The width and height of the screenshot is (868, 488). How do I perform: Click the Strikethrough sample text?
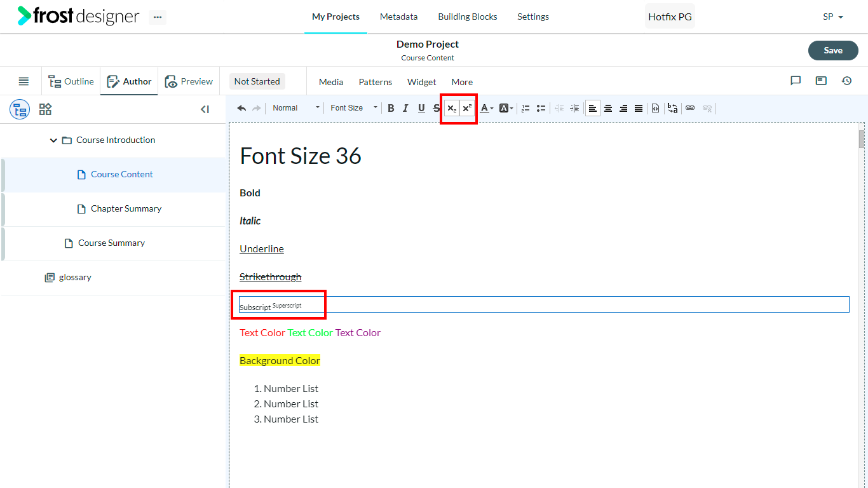271,276
